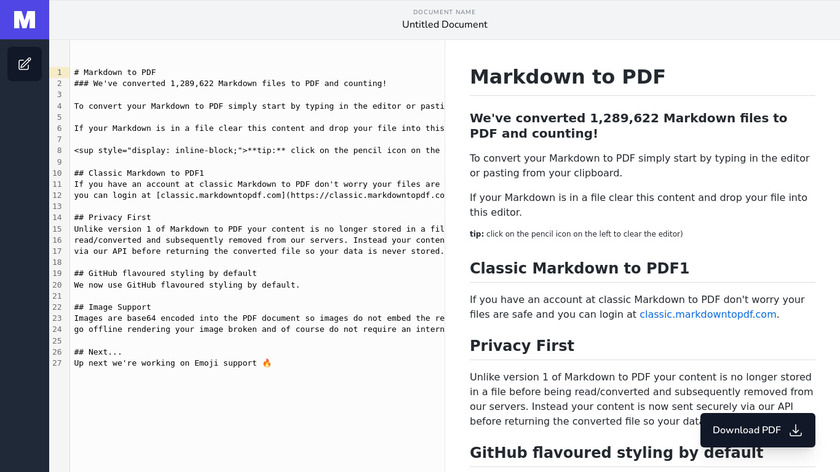Open classic.markdowntopdf.com link in preview
The image size is (840, 472).
(708, 314)
